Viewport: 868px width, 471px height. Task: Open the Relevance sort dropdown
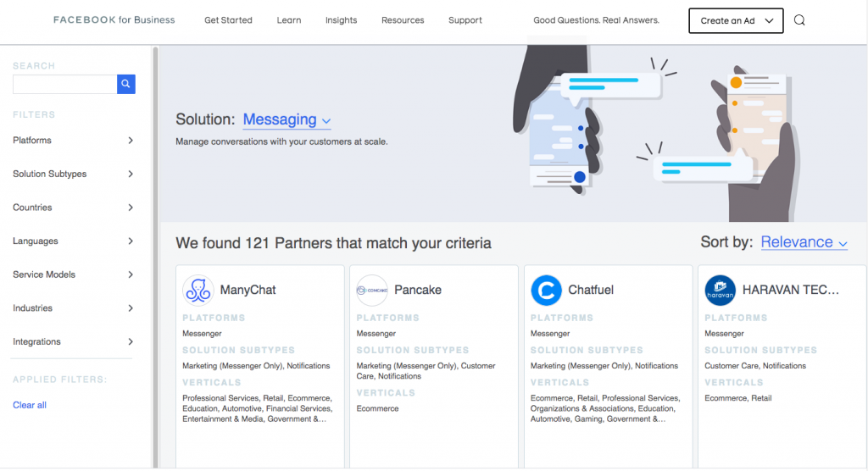(x=804, y=242)
